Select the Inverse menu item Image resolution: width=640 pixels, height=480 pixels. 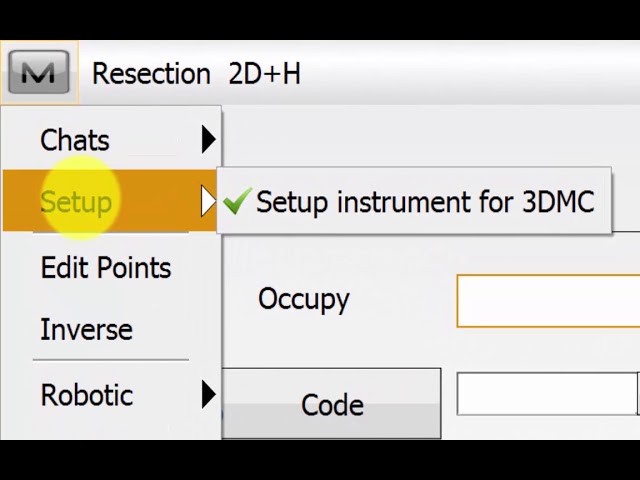pos(86,330)
